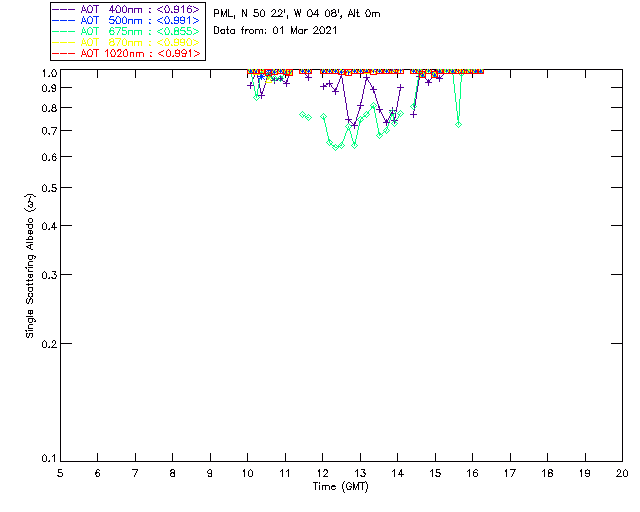
Task: Click the 0.3 y-axis tick label
Action: [49, 275]
